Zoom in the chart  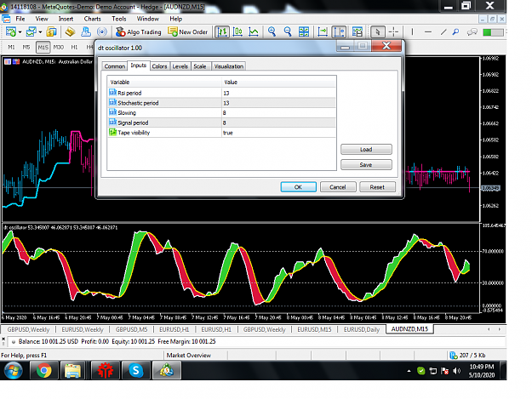(x=272, y=31)
